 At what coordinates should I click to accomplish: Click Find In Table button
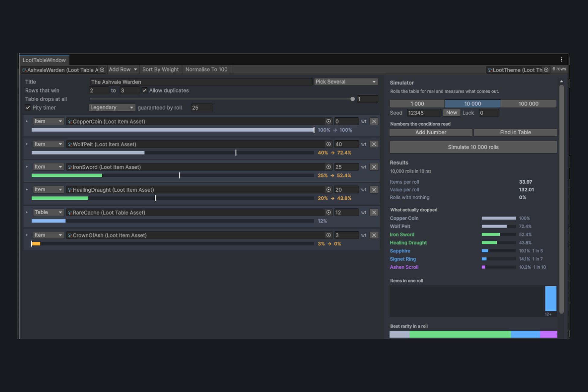(x=515, y=132)
